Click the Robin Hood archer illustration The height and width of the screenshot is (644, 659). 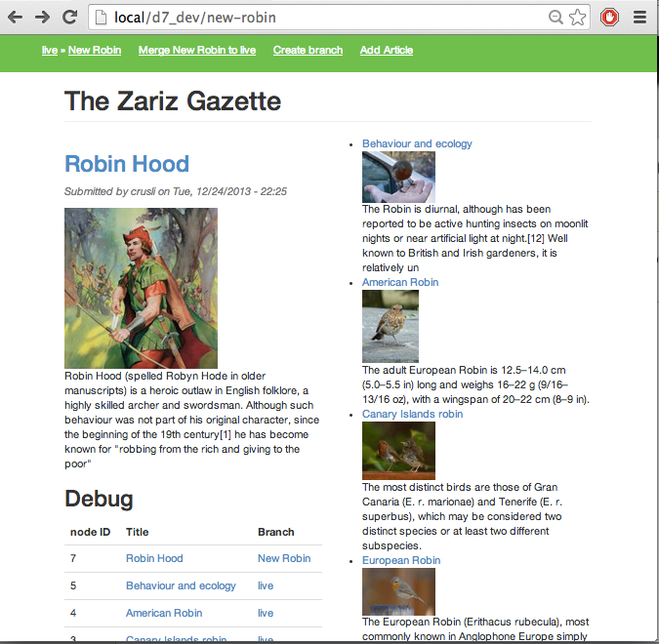pyautogui.click(x=141, y=288)
